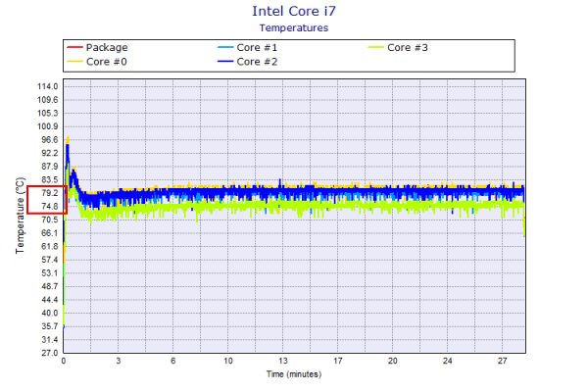The height and width of the screenshot is (392, 588).
Task: Click the initial temperature spike peak near 96.6
Action: [x=68, y=138]
